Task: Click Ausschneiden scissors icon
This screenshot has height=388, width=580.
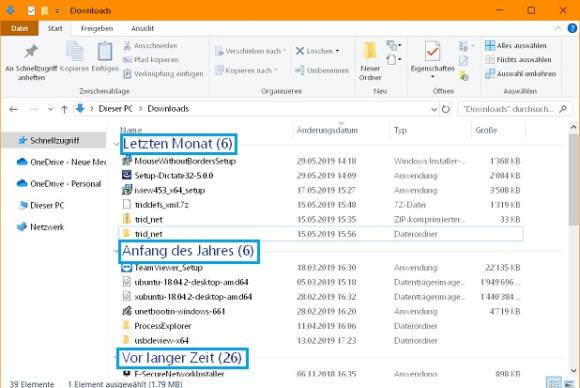Action: pyautogui.click(x=127, y=45)
